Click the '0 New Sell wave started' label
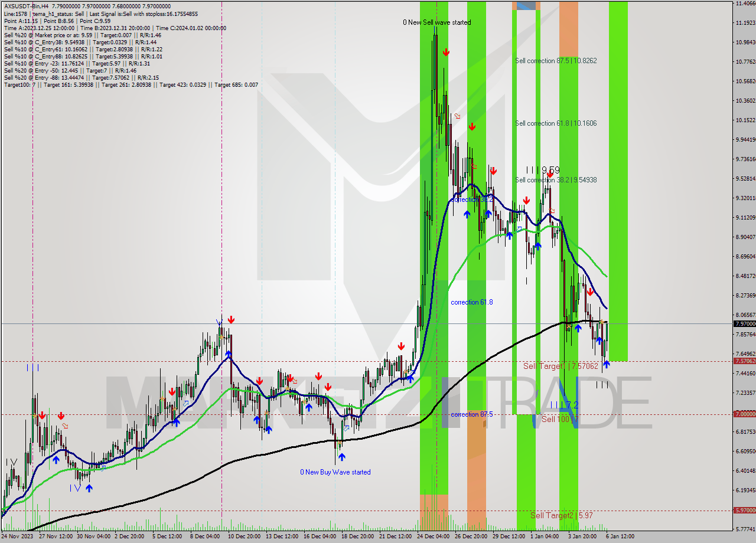756x543 pixels. tap(437, 22)
